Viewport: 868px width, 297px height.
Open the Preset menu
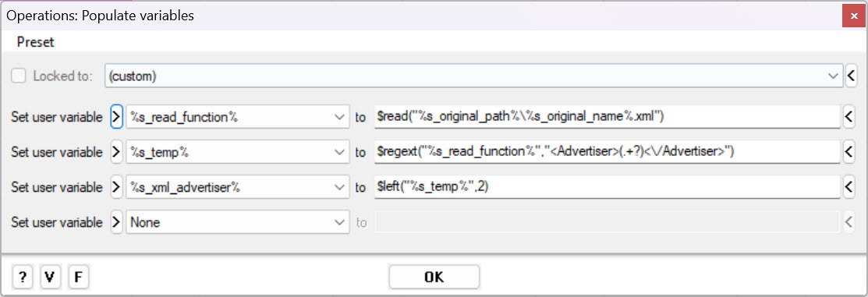click(36, 42)
